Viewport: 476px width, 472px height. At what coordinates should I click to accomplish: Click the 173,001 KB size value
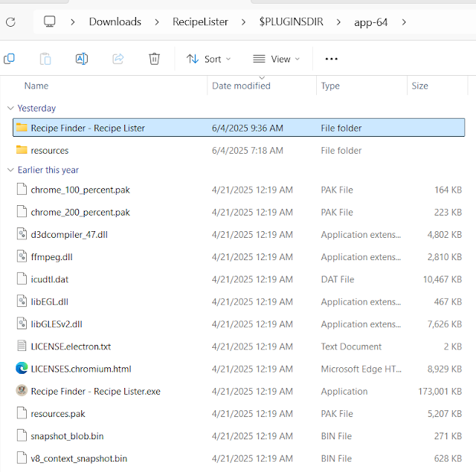pyautogui.click(x=440, y=392)
